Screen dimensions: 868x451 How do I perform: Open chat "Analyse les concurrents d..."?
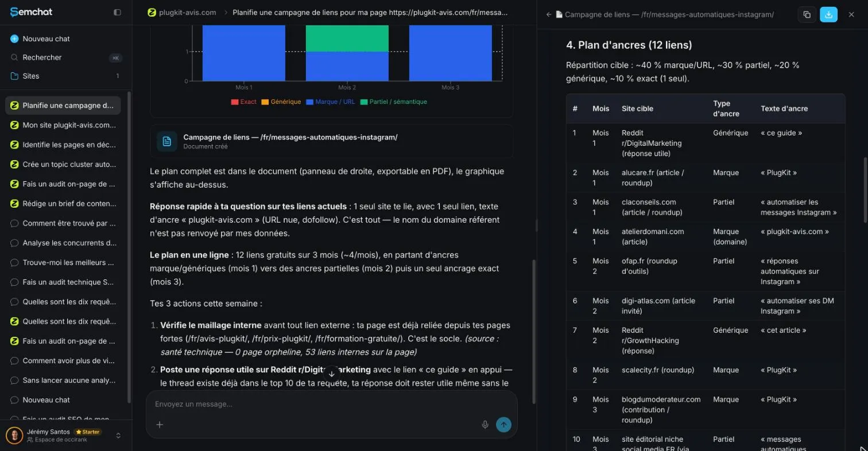(x=63, y=243)
